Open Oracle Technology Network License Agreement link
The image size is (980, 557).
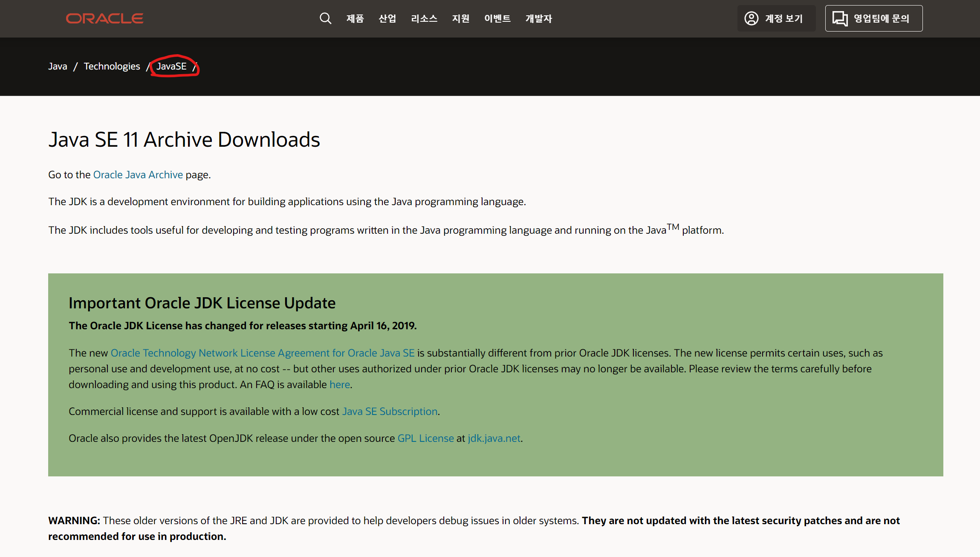[x=262, y=353]
